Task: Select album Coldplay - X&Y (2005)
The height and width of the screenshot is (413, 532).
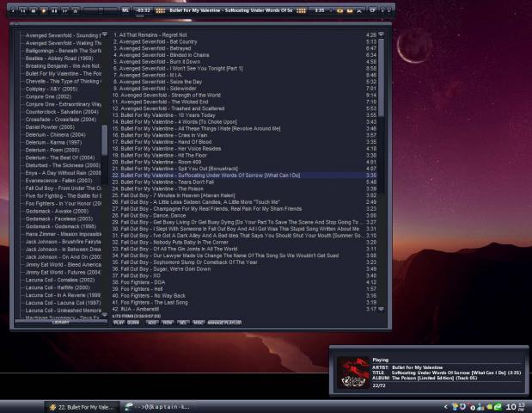Action: 52,89
